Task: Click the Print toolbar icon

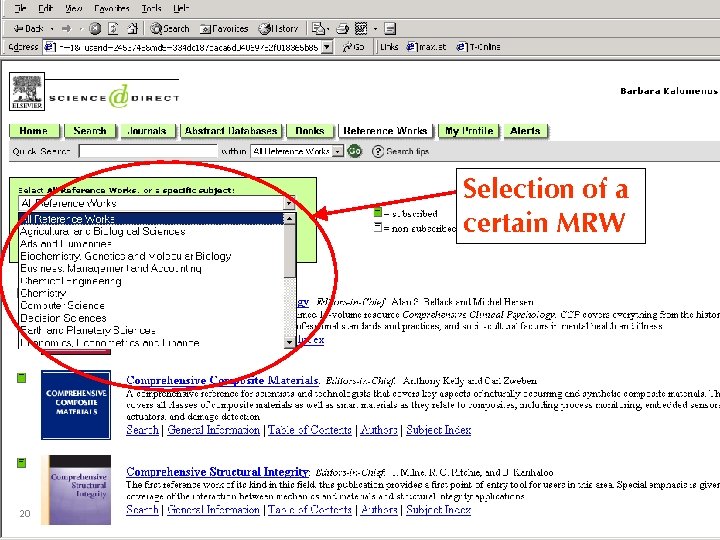Action: [343, 29]
